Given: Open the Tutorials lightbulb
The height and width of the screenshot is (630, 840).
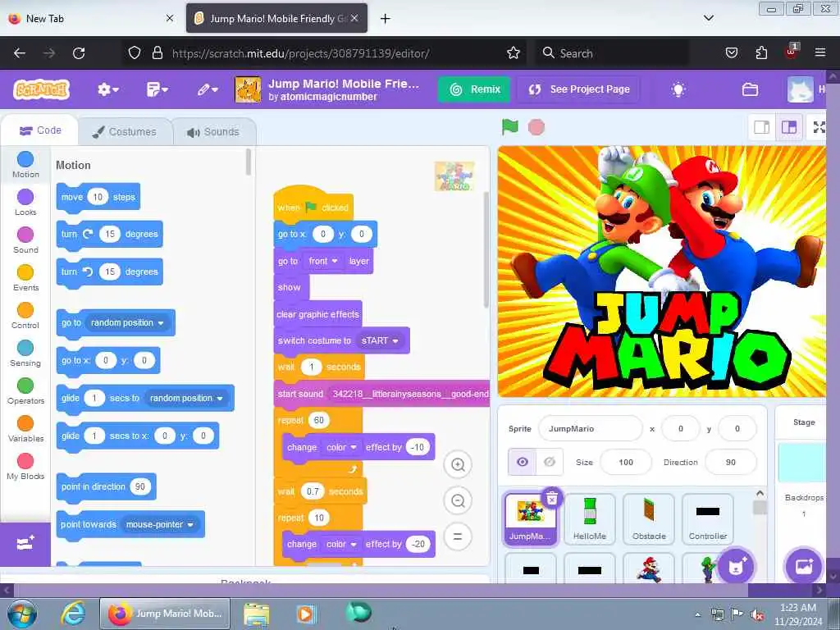Looking at the screenshot, I should coord(678,89).
